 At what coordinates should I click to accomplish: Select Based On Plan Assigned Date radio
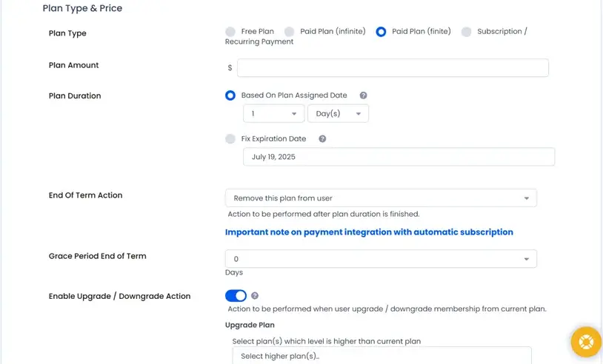[230, 95]
